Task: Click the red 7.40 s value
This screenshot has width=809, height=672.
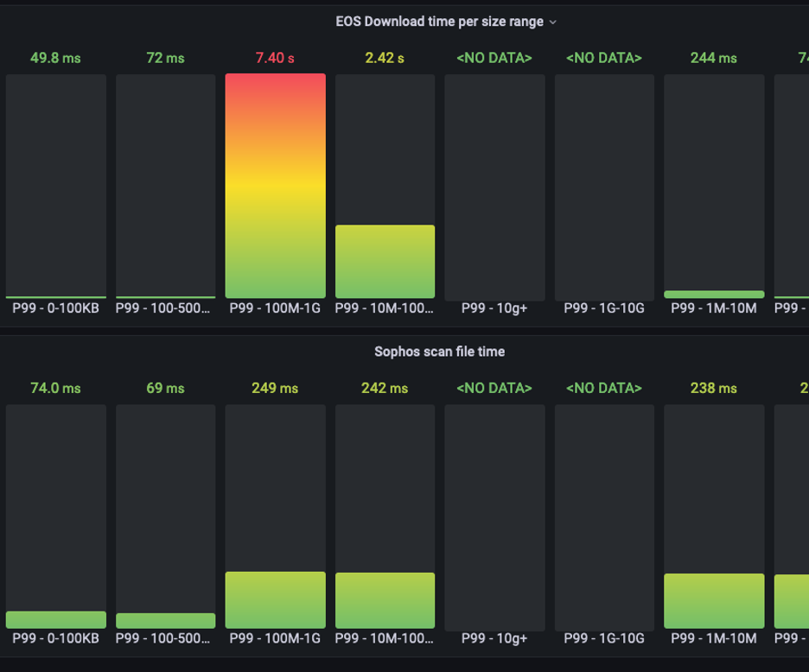Action: pos(275,58)
